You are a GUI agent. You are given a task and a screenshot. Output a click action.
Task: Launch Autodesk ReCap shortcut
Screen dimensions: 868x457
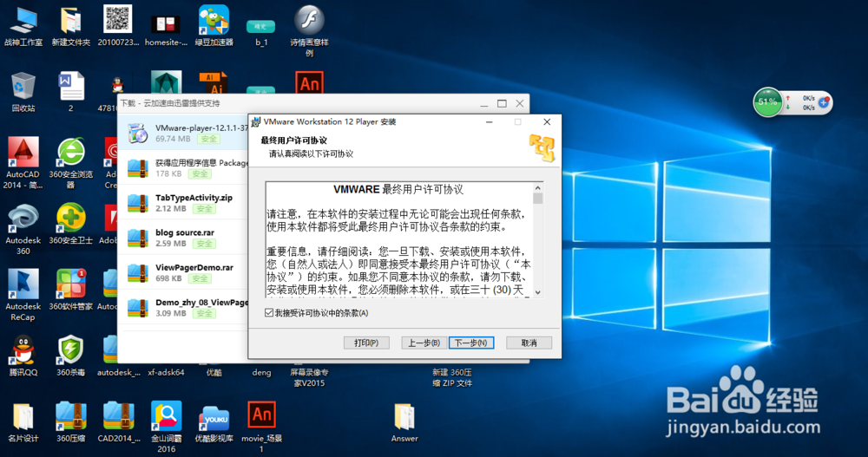23,295
